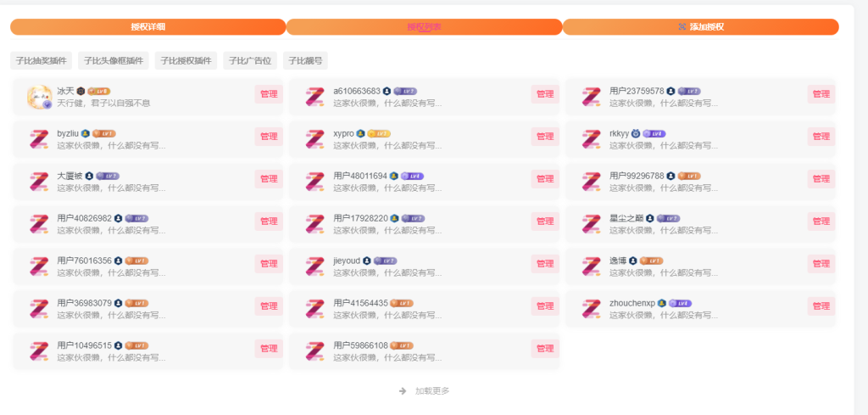Click 管理 for xypro
868x415 pixels.
(545, 137)
